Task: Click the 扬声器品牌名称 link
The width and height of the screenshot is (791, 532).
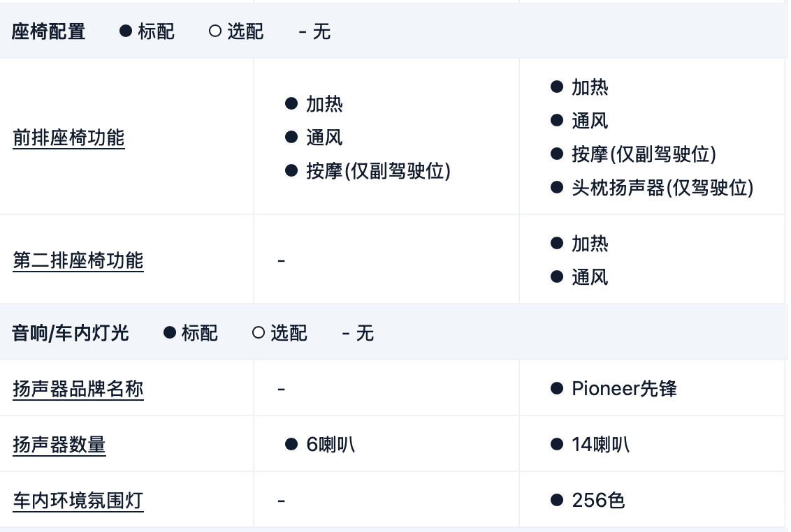Action: pyautogui.click(x=78, y=388)
